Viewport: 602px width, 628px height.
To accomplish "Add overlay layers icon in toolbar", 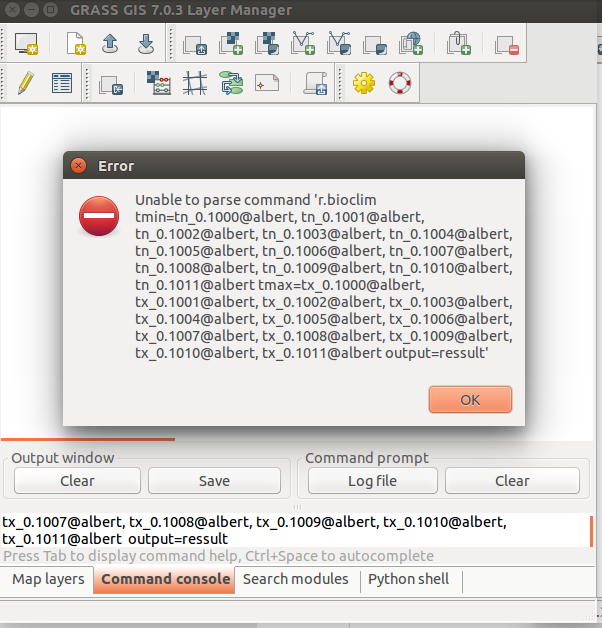I will coord(375,44).
